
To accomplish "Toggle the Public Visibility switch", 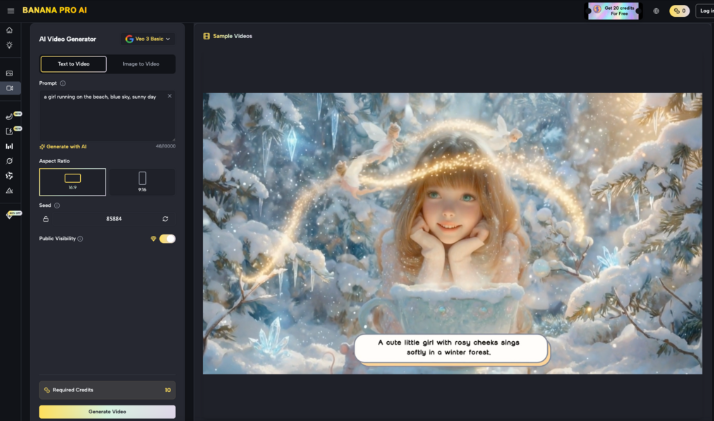I will (x=167, y=238).
